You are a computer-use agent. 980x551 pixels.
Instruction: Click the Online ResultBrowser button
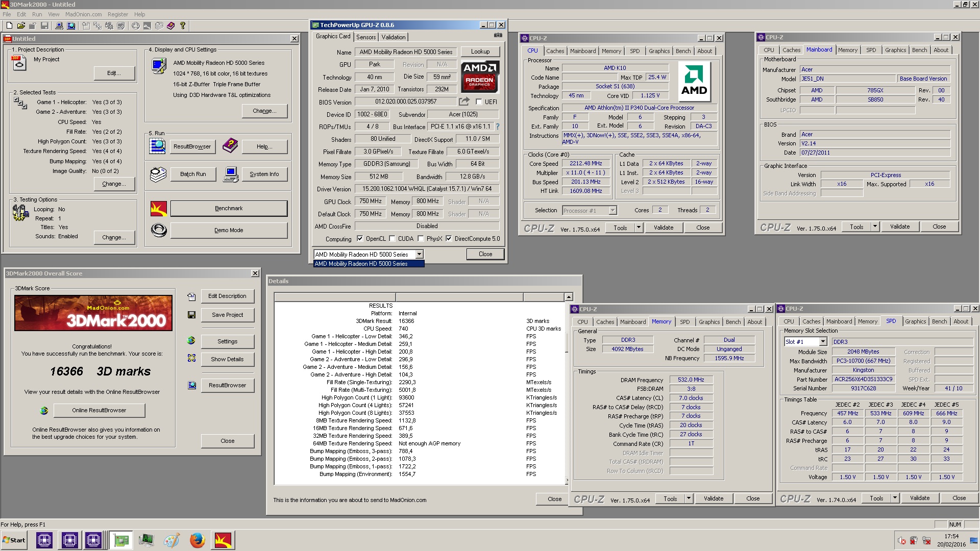click(x=99, y=410)
